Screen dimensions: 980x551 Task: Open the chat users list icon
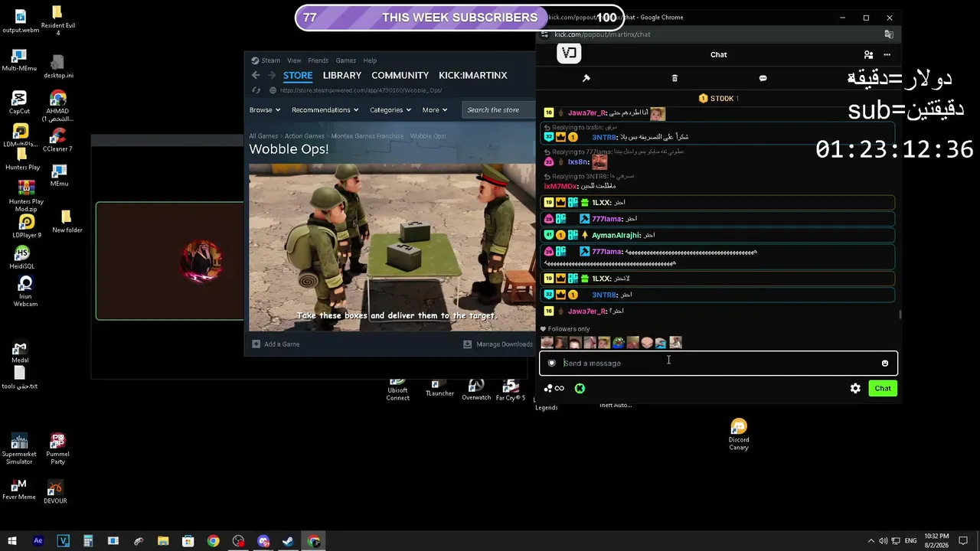click(868, 55)
